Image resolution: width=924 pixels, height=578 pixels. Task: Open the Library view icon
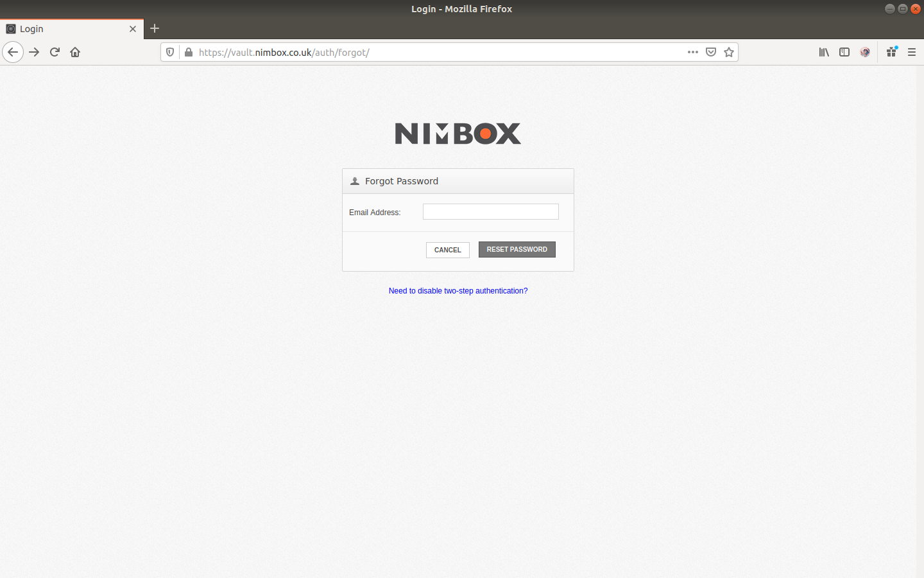point(824,52)
